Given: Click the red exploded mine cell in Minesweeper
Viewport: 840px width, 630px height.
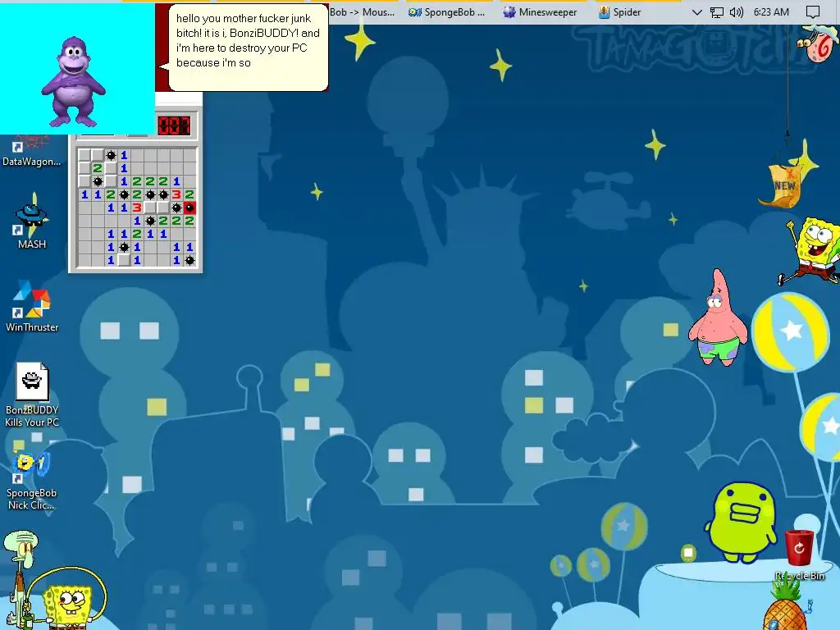Looking at the screenshot, I should (x=189, y=208).
